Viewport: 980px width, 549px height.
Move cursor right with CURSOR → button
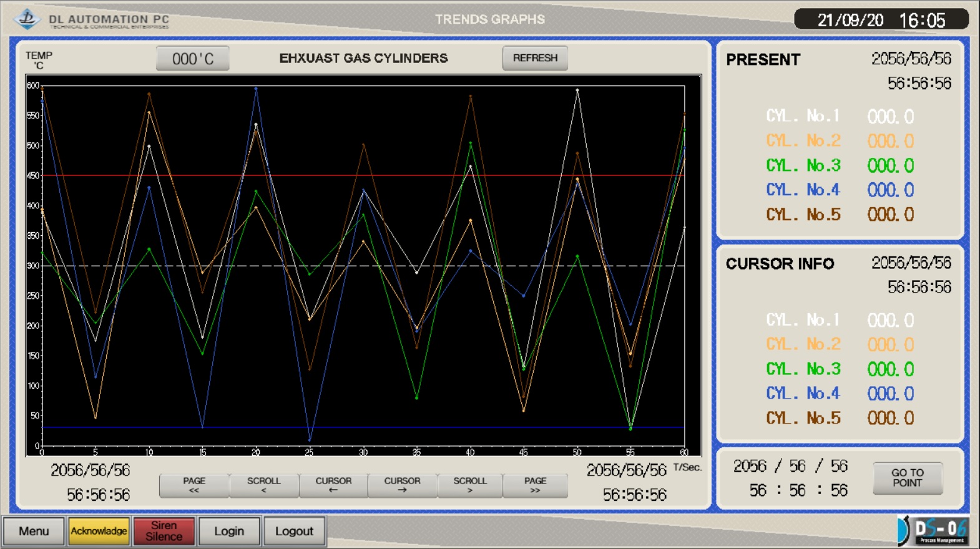pos(402,485)
